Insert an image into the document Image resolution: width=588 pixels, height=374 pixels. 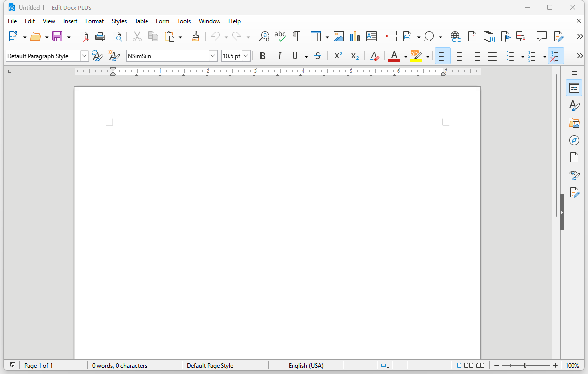coord(339,36)
